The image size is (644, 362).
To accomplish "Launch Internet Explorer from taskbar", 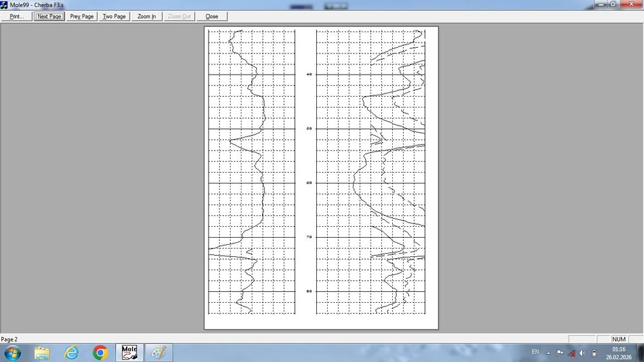I will tap(71, 353).
